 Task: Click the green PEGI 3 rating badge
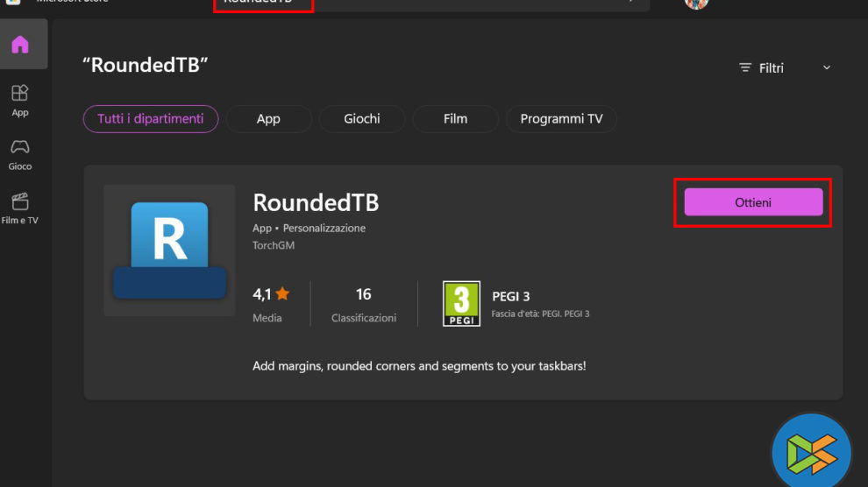pyautogui.click(x=461, y=304)
